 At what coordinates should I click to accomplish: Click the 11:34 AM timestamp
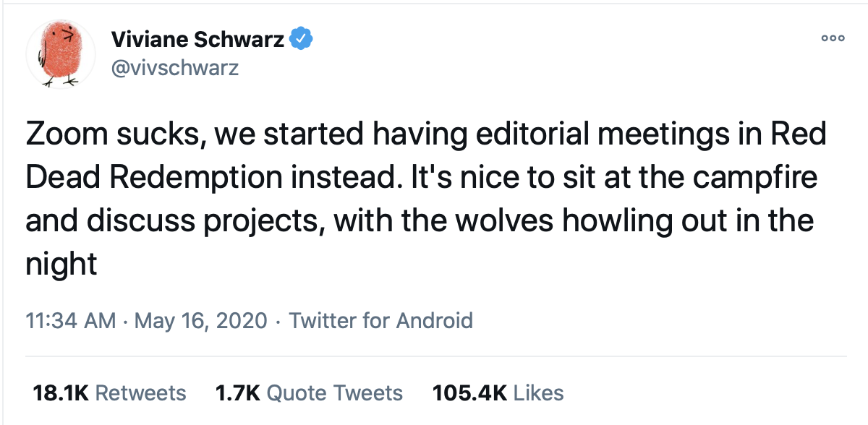point(70,320)
